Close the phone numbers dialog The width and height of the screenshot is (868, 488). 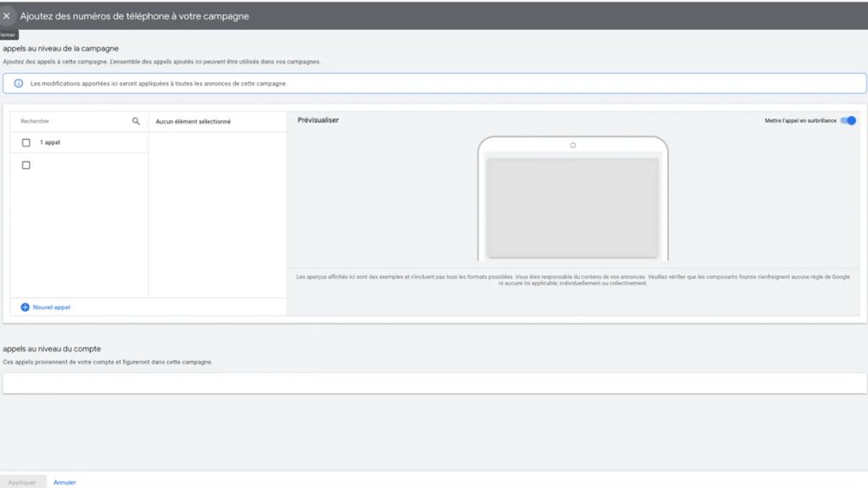(7, 16)
